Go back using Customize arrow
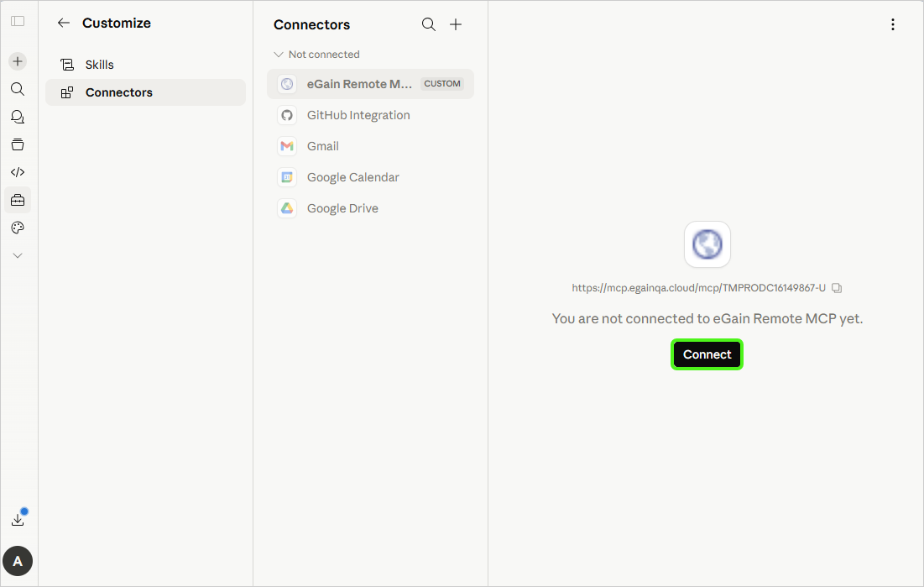Screen dimensions: 924x587 pos(64,23)
